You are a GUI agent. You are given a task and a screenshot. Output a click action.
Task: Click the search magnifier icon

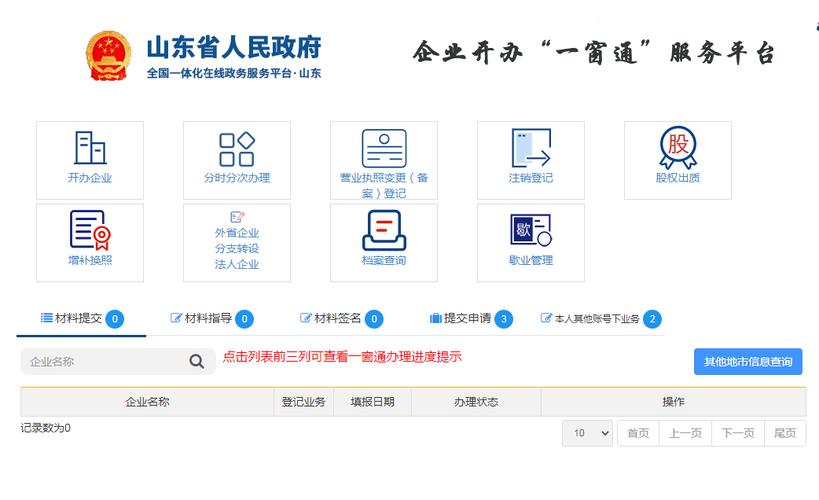click(196, 361)
